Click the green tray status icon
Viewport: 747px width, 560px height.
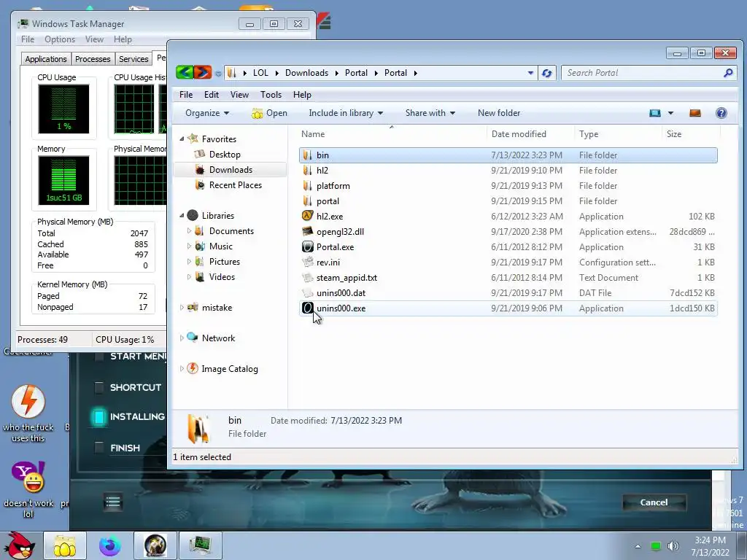coord(656,546)
